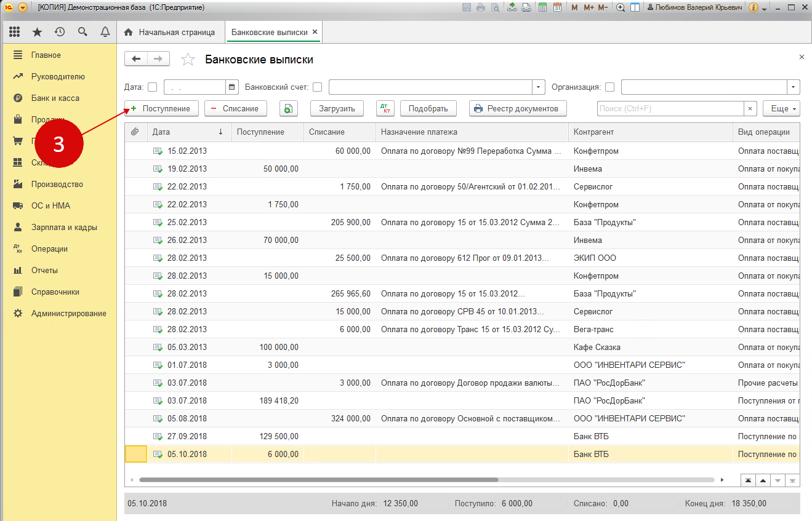Screen dimensions: 812x521
Task: Open notifications bell icon
Action: (x=105, y=32)
